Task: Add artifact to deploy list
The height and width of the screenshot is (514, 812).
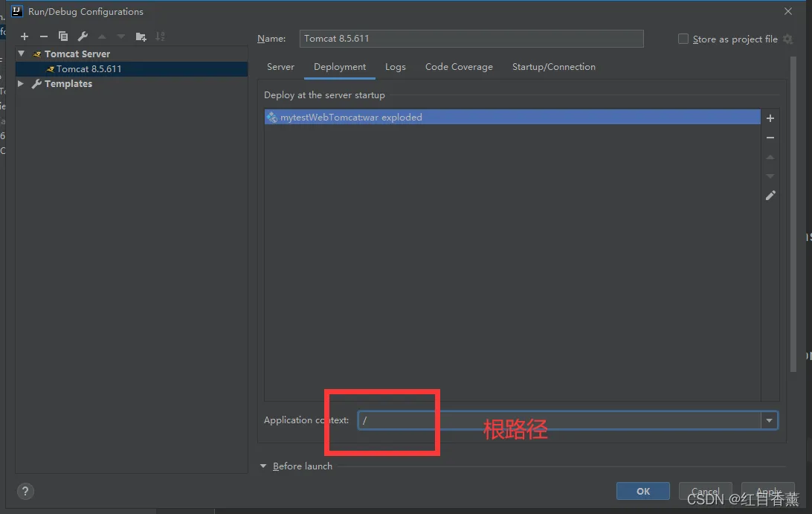Action: click(x=770, y=118)
